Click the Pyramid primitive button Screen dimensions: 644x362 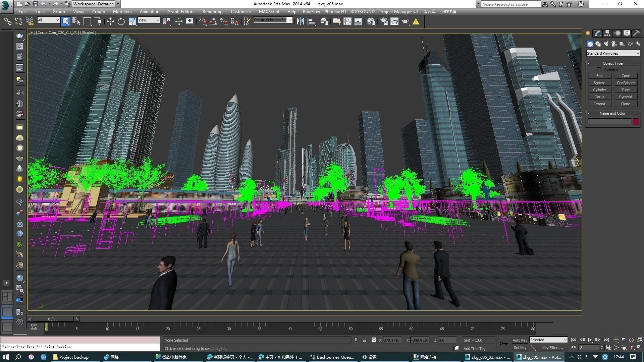[626, 97]
